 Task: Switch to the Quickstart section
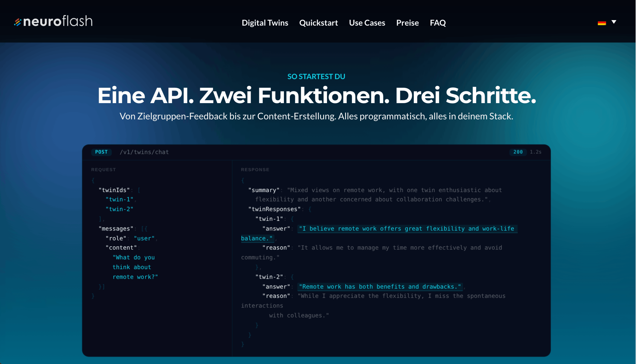318,23
